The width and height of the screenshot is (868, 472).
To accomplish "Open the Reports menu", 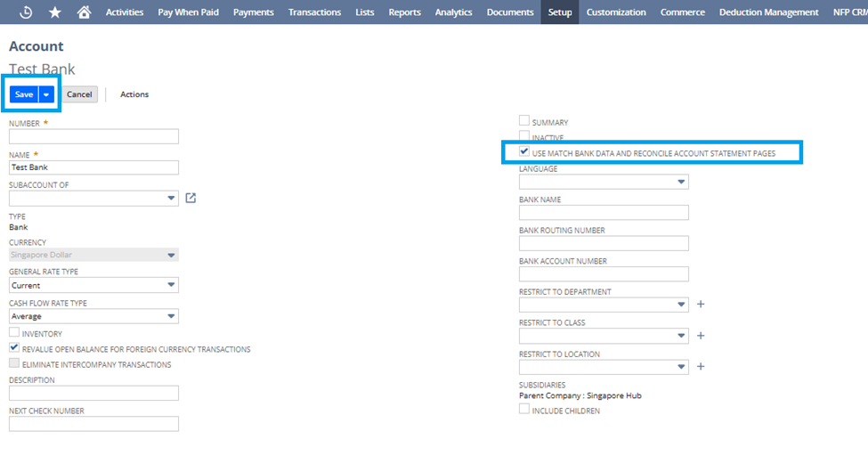I will click(x=405, y=12).
